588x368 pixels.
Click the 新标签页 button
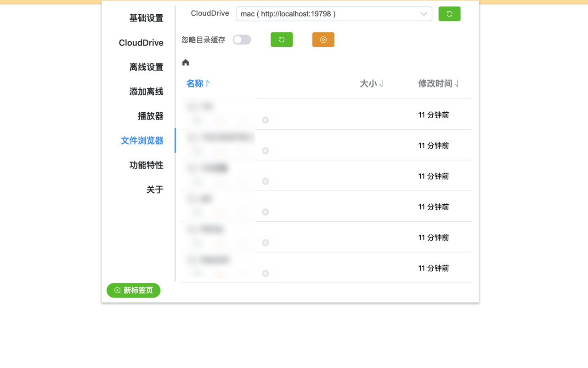(133, 290)
